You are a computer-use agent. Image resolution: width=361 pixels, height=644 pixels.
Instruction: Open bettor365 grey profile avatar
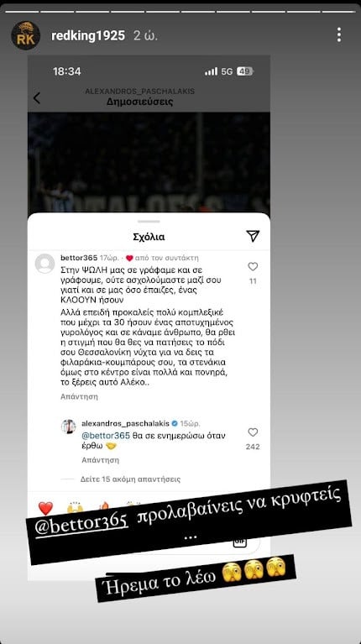click(x=44, y=264)
